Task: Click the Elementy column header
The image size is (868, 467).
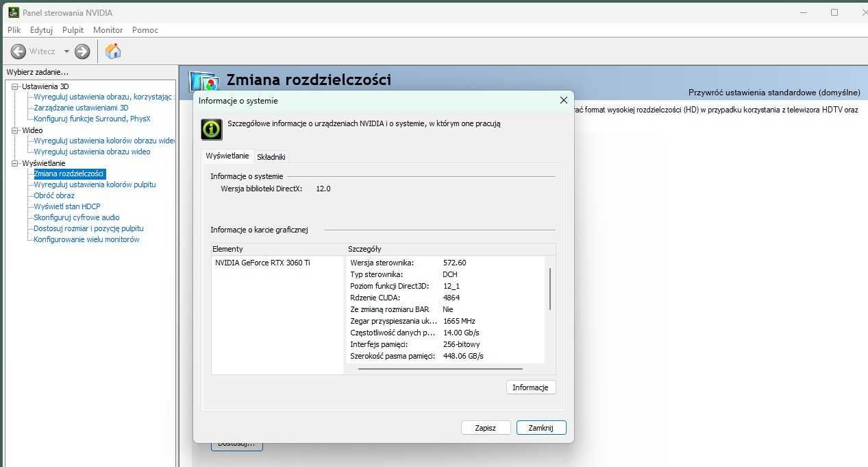Action: coord(279,249)
